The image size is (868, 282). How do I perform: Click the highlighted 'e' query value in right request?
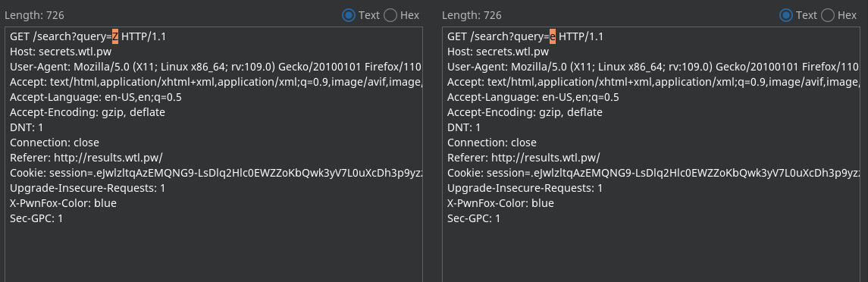tap(553, 36)
